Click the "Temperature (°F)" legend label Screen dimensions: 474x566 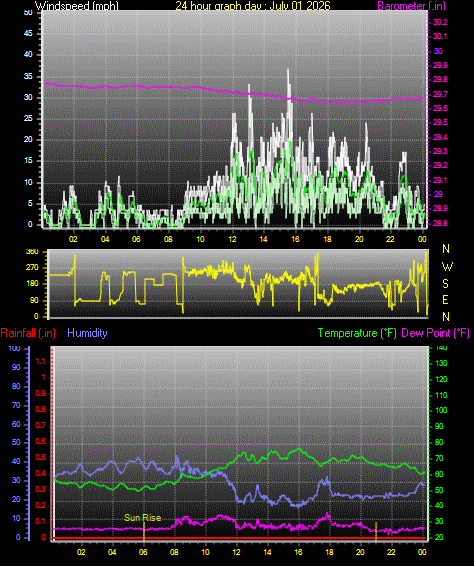pyautogui.click(x=357, y=333)
